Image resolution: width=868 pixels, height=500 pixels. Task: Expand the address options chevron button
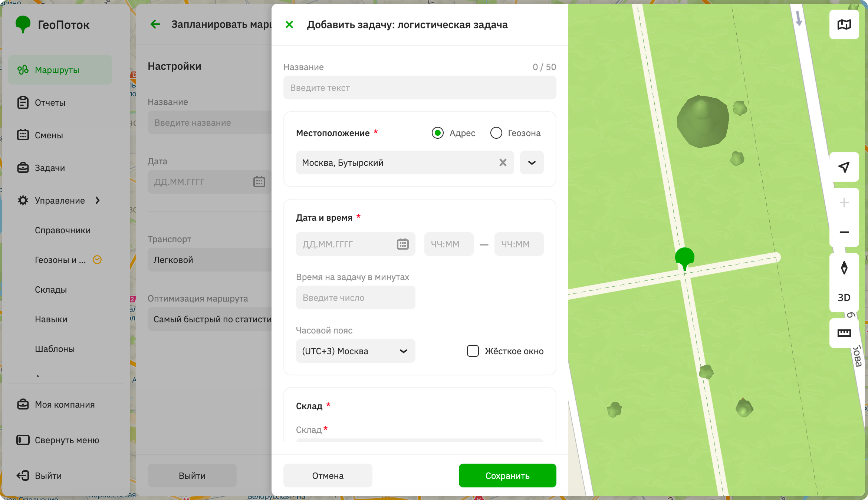tap(532, 162)
